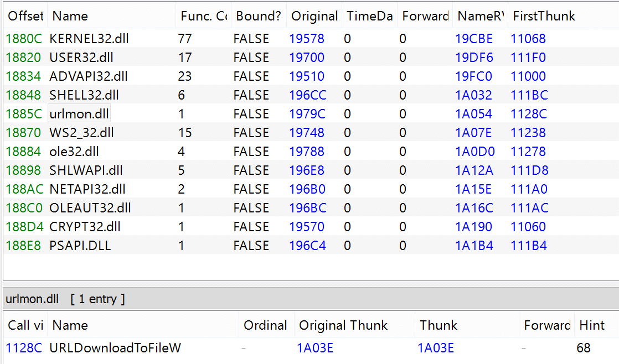Click OriginalFirstThunk value 19578
This screenshot has height=364, width=619.
(307, 39)
